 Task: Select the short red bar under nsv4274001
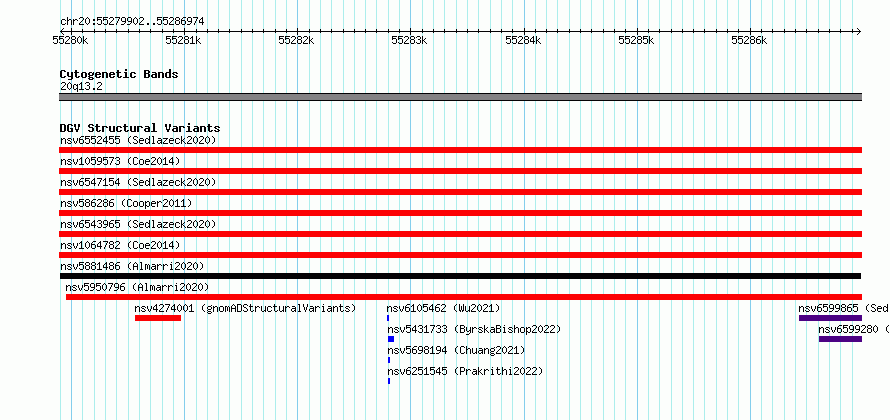point(158,318)
